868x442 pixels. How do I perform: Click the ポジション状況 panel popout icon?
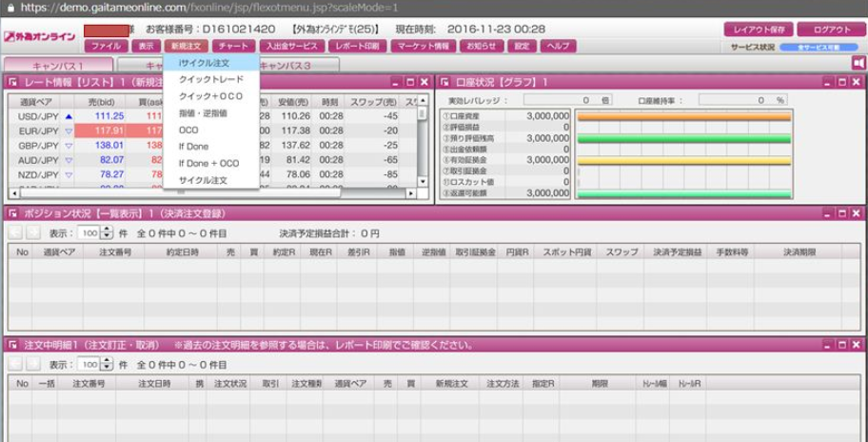tap(13, 213)
